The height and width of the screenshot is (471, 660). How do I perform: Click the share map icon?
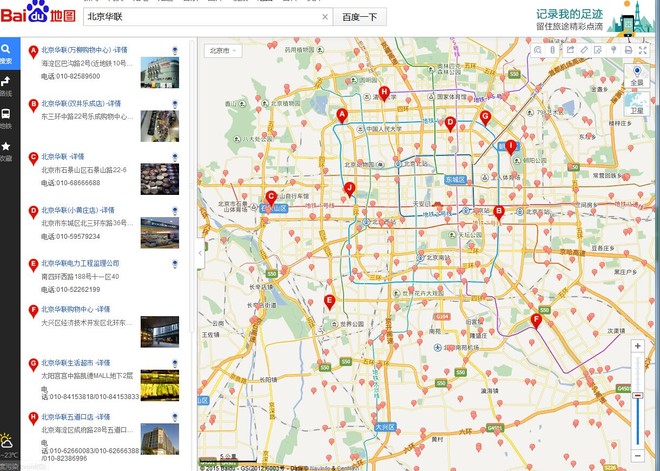[x=570, y=50]
